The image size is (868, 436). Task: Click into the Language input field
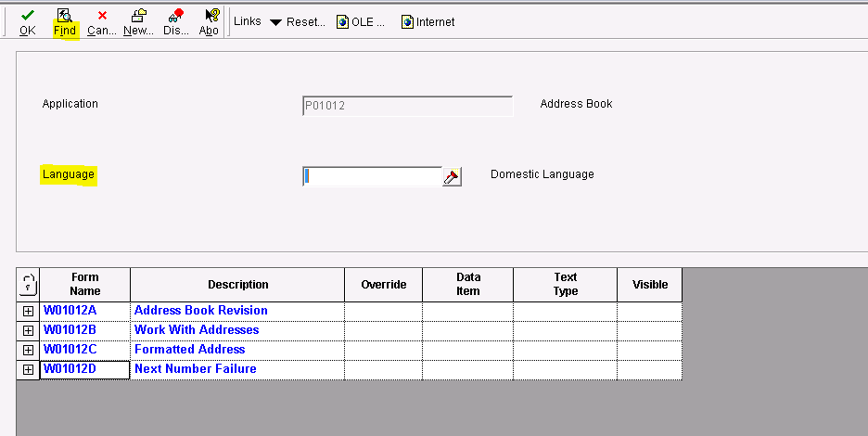373,176
